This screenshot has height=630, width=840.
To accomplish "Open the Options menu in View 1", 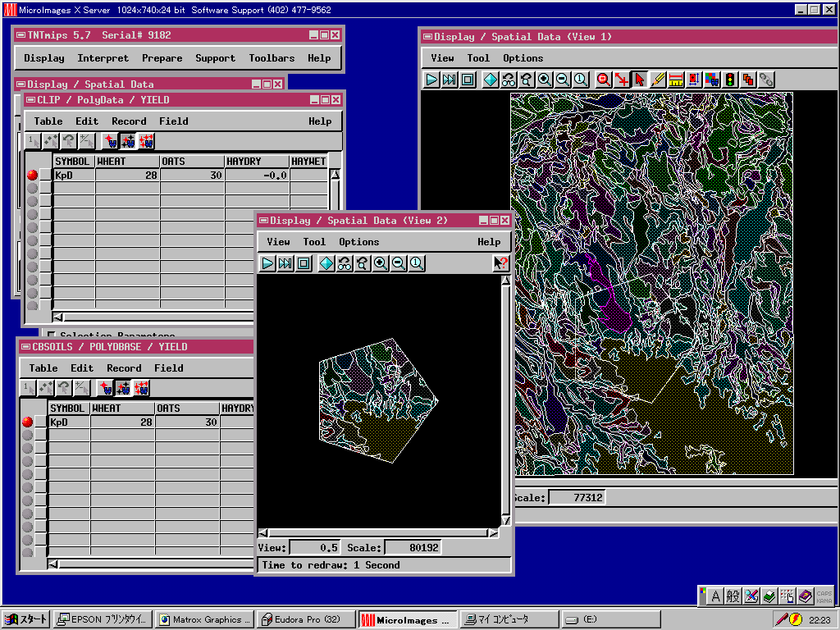I will pyautogui.click(x=523, y=58).
